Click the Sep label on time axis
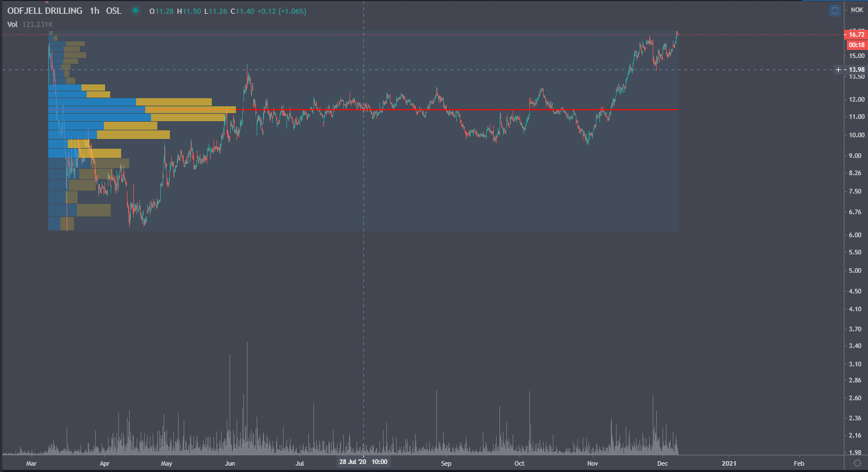868x472 pixels. (446, 463)
